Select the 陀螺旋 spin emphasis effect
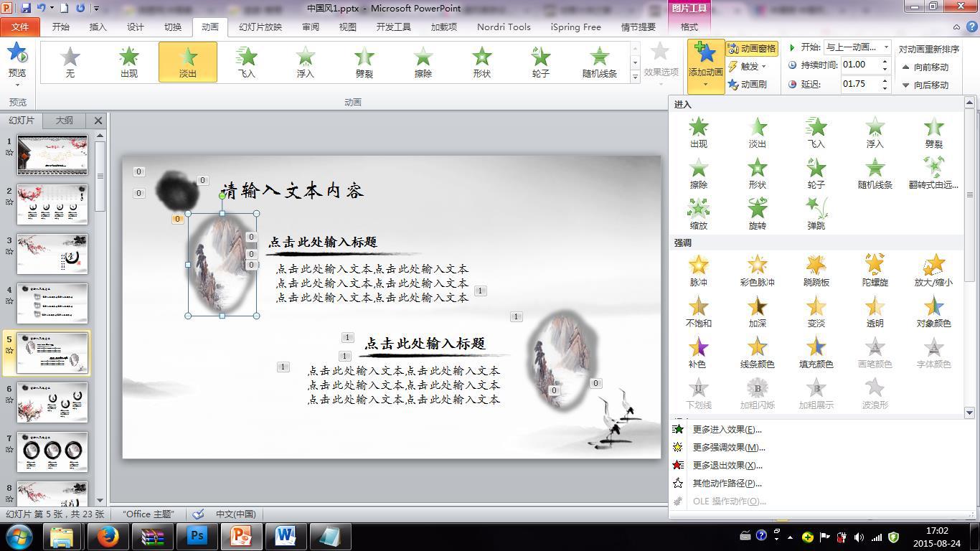Screen dimensions: 980x551 click(875, 270)
